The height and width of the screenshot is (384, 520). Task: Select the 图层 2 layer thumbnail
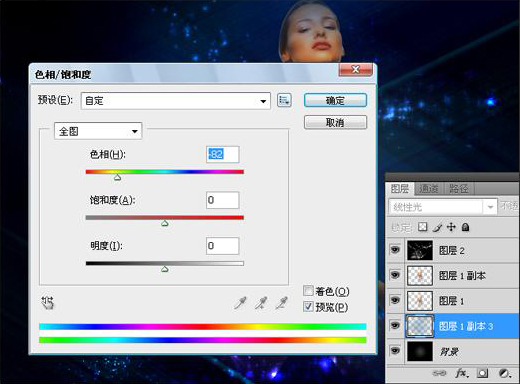420,250
